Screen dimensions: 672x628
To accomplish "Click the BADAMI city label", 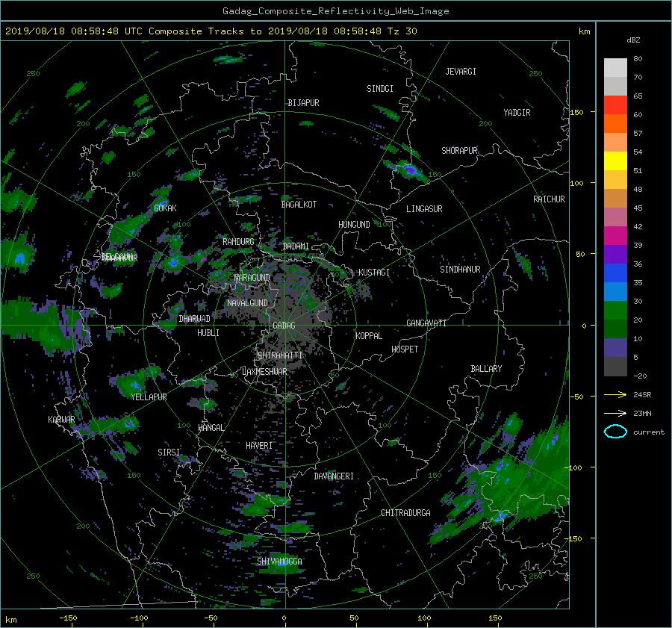I will 296,246.
